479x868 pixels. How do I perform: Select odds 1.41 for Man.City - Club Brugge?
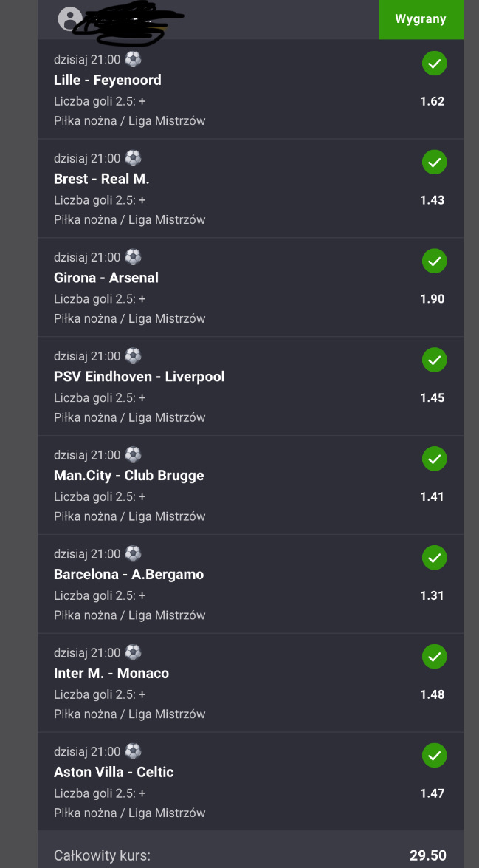tap(432, 496)
